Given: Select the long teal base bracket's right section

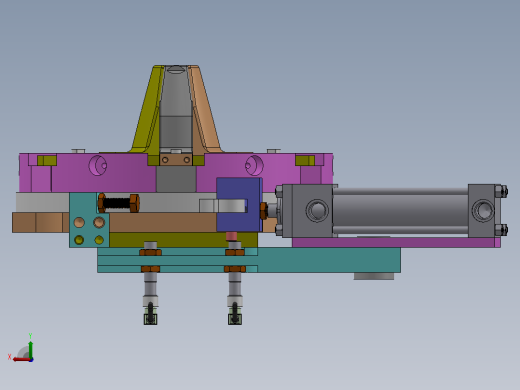Looking at the screenshot, I should 329,260.
